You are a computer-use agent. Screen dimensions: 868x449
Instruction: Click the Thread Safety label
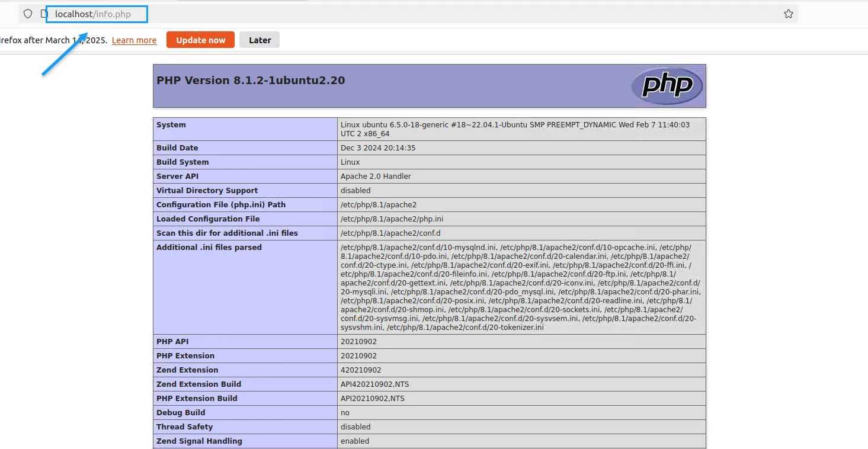(x=184, y=427)
